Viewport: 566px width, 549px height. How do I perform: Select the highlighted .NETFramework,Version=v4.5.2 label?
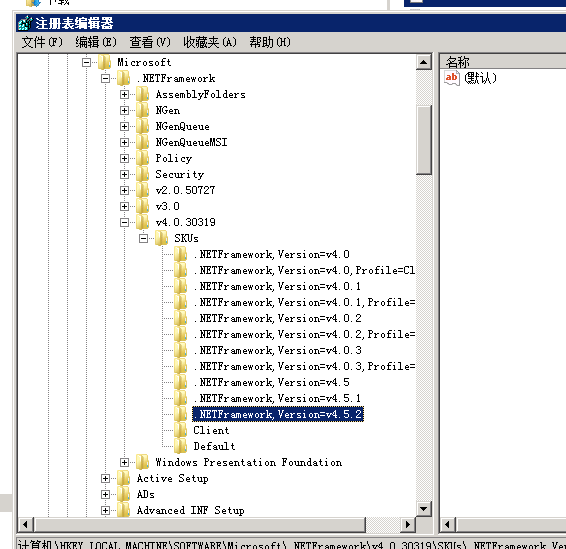(x=278, y=414)
